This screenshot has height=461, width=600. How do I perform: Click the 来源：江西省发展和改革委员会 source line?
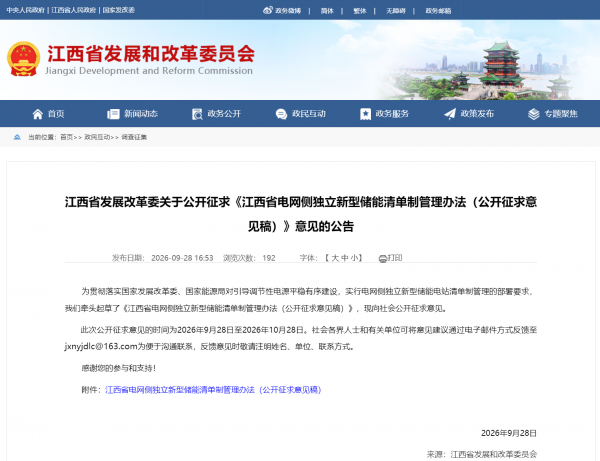(x=482, y=454)
